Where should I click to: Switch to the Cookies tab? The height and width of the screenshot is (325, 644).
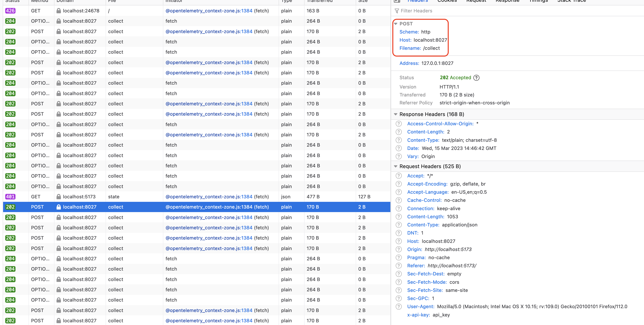tap(447, 1)
